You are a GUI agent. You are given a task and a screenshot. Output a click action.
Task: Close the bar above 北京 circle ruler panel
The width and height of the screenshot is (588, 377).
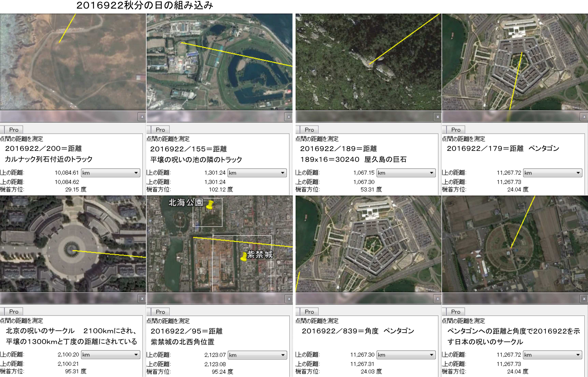(x=142, y=299)
